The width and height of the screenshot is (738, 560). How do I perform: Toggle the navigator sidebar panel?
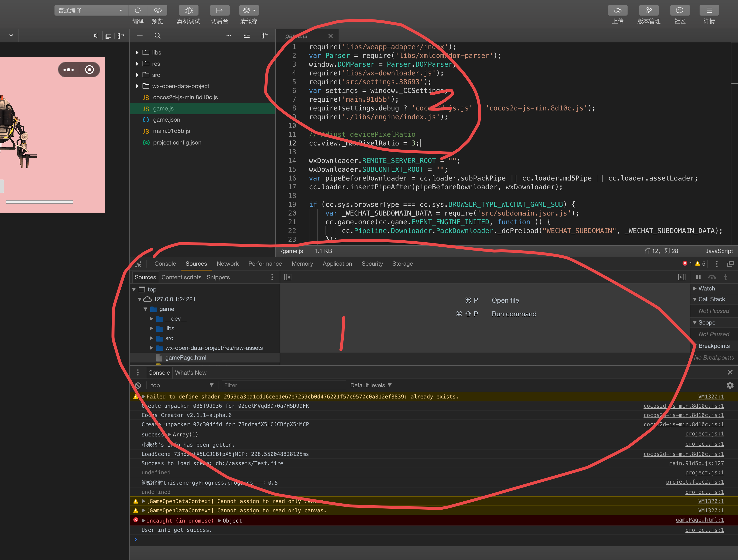pos(288,277)
